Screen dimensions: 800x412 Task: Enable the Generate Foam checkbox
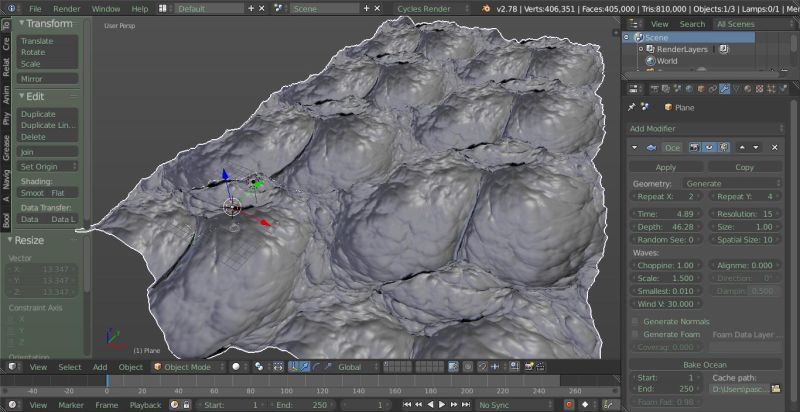(635, 334)
